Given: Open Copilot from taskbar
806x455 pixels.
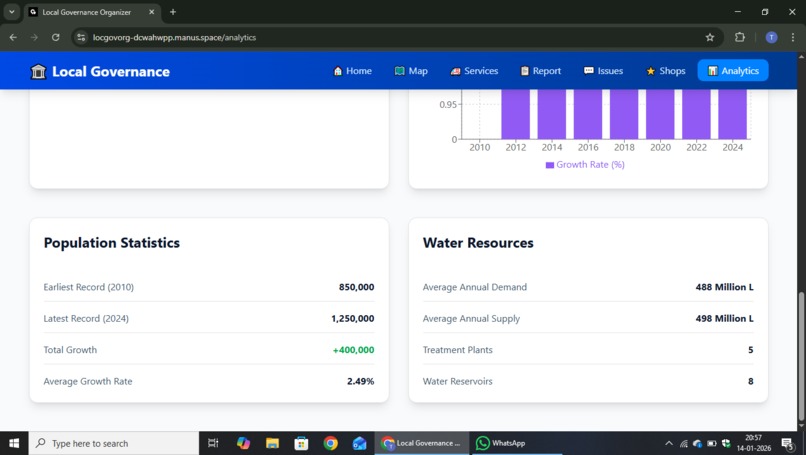Looking at the screenshot, I should tap(243, 443).
